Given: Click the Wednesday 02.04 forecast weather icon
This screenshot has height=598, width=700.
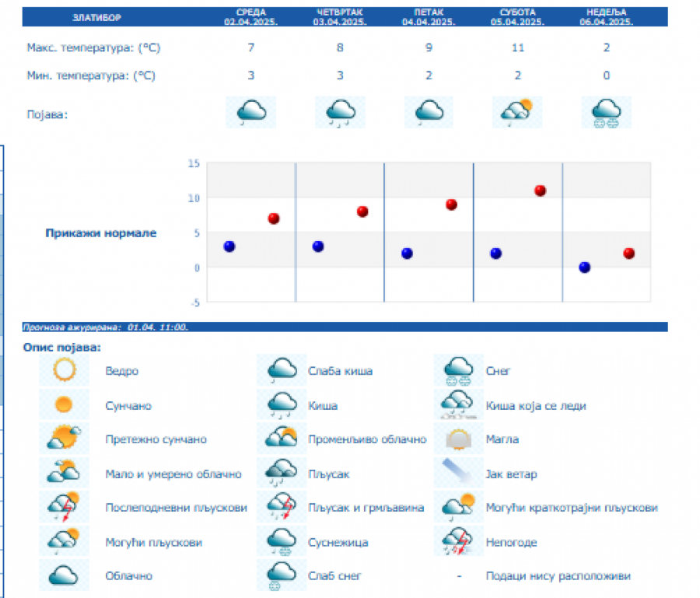Looking at the screenshot, I should point(250,113).
